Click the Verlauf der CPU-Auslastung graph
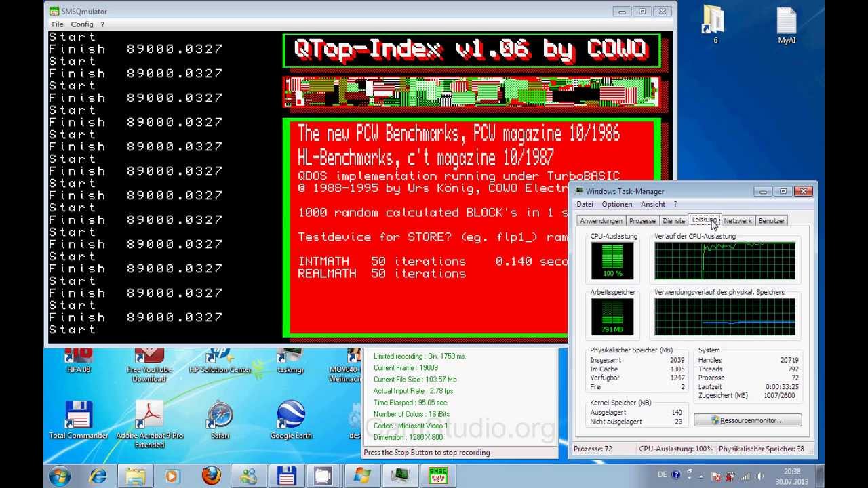 [725, 261]
